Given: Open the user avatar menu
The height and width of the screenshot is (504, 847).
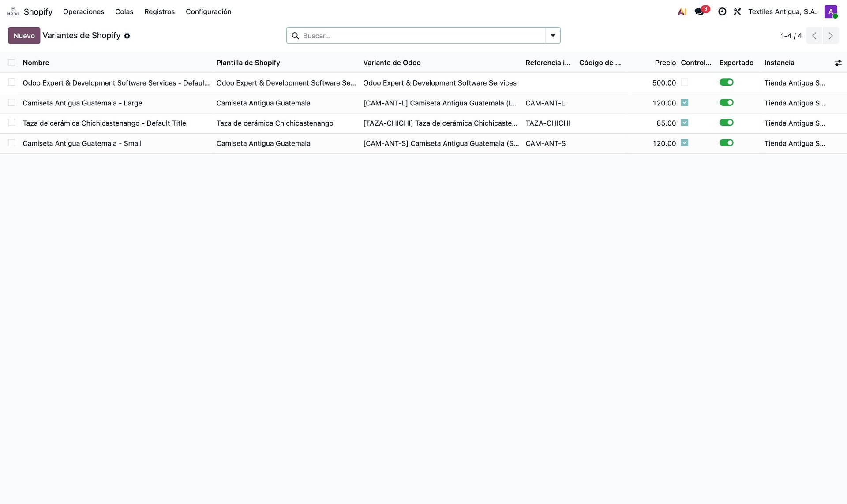Looking at the screenshot, I should (x=831, y=11).
